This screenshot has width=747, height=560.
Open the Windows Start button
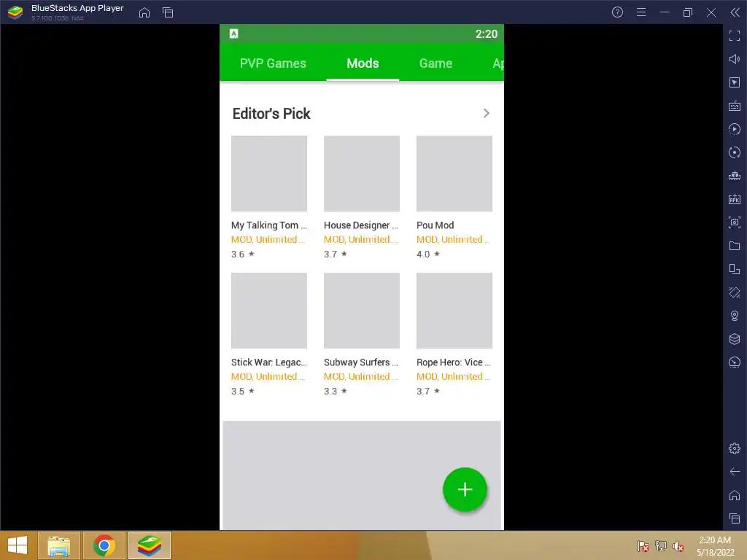[18, 545]
